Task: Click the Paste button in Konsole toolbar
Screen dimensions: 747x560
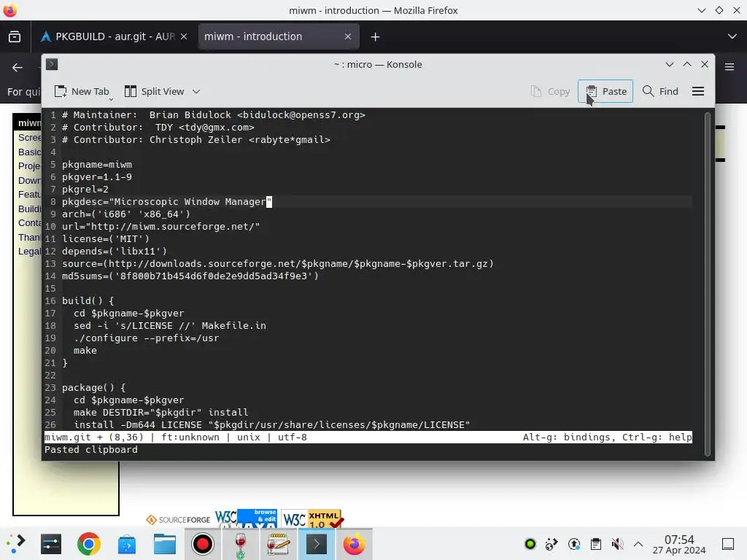Action: pos(605,91)
